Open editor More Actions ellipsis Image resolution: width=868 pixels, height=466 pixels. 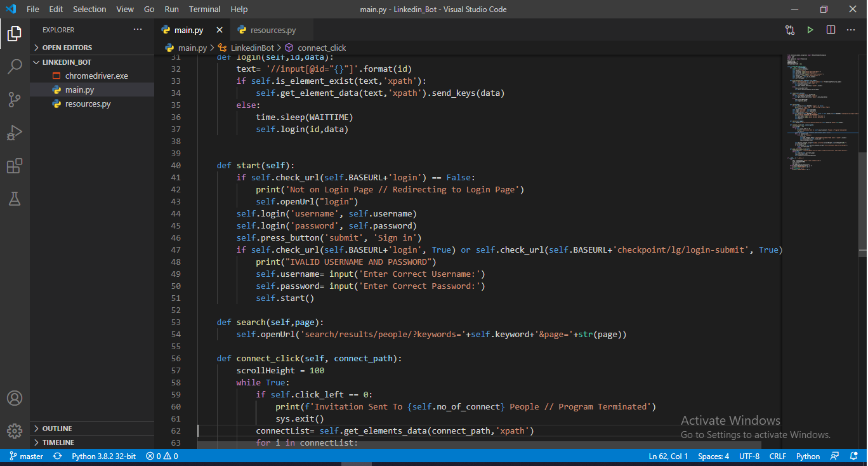coord(851,30)
